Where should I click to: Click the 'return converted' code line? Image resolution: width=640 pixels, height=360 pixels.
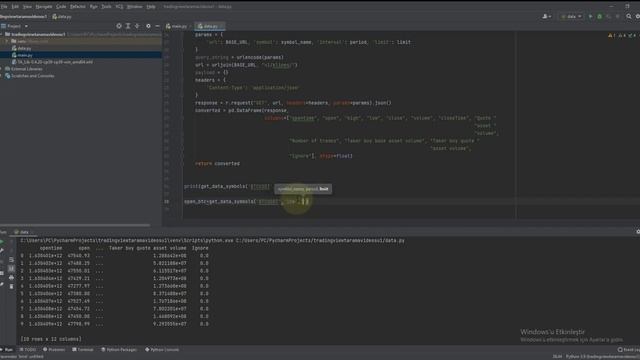coord(217,164)
